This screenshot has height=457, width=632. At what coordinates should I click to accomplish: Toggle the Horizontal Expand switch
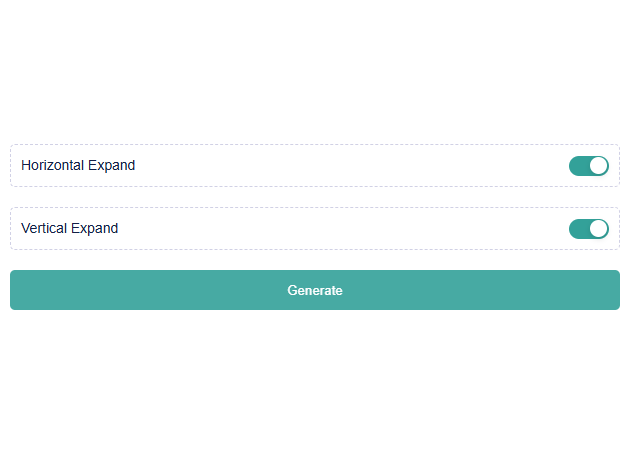click(588, 166)
